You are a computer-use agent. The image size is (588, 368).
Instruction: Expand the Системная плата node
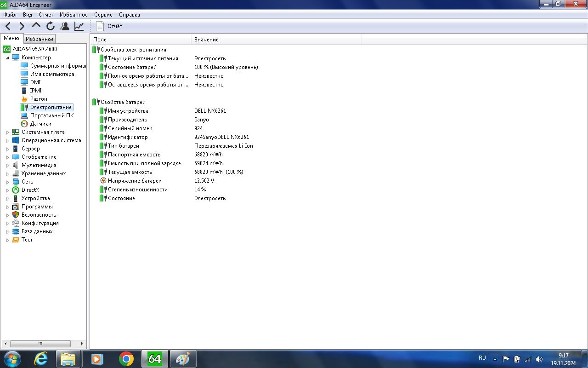point(7,132)
